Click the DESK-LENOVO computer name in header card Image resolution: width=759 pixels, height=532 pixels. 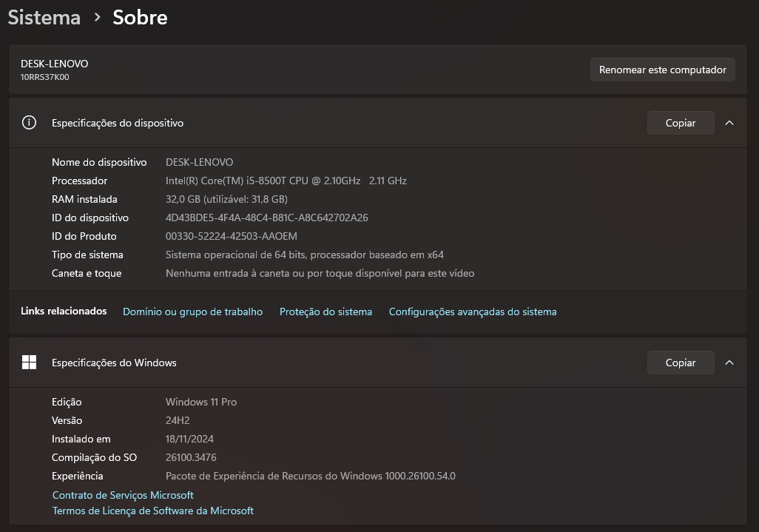(54, 64)
